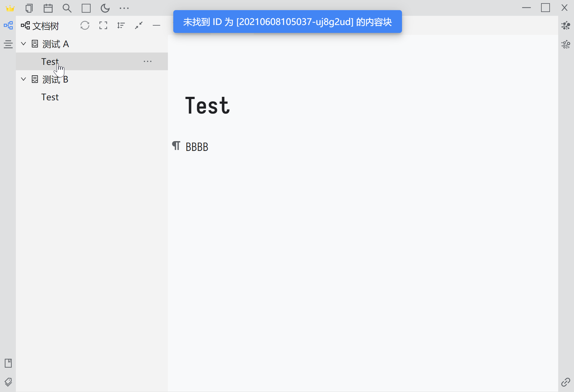
Task: Change the document tree sort order
Action: (121, 25)
